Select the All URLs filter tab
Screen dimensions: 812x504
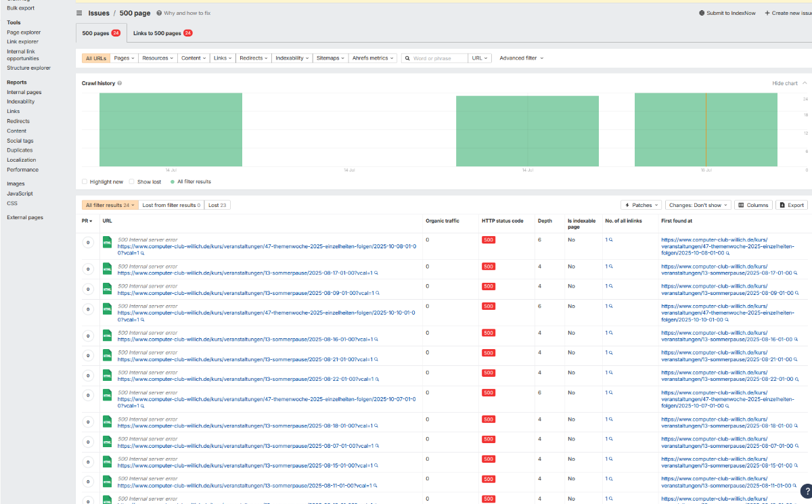tap(95, 58)
